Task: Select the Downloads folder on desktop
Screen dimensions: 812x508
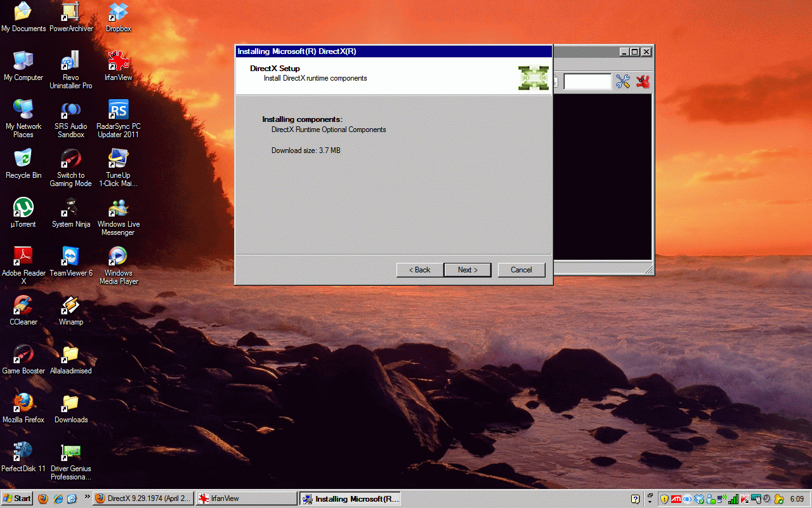Action: click(x=71, y=408)
